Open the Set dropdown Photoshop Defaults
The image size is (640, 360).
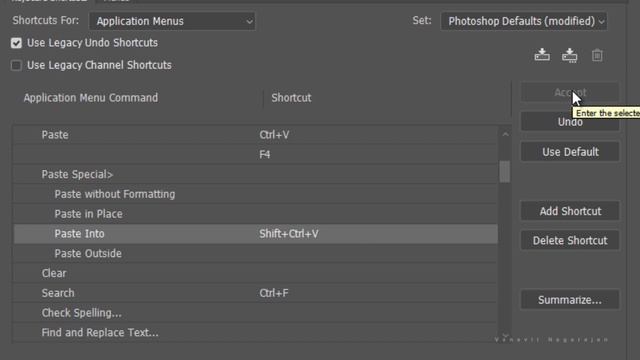524,21
